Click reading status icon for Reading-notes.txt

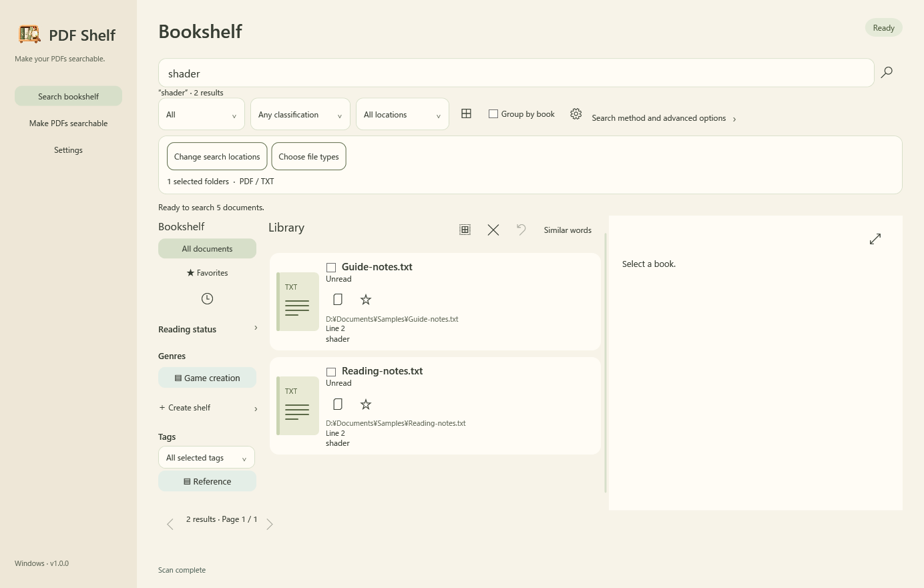338,404
